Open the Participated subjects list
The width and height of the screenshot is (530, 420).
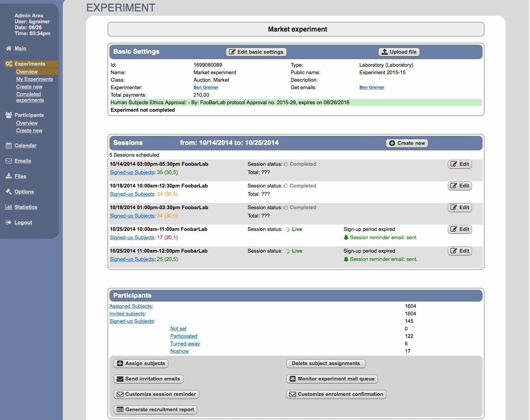pyautogui.click(x=184, y=336)
